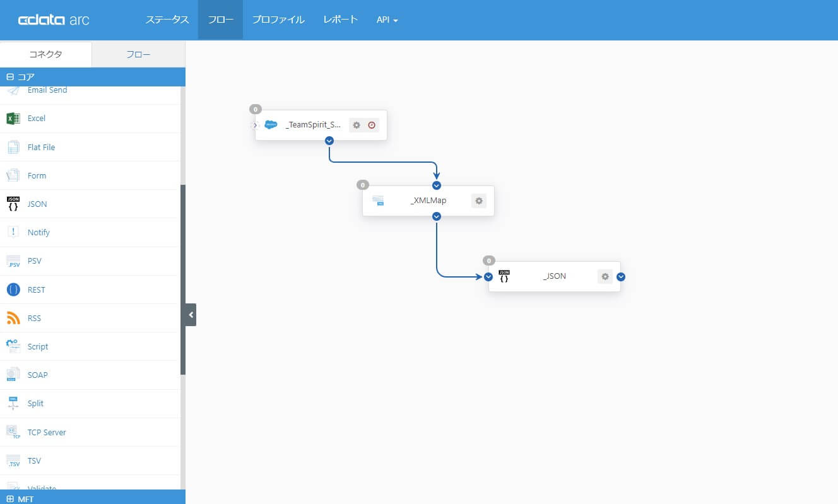Select the PSV connector icon
Screen dimensions: 838x504
point(13,261)
